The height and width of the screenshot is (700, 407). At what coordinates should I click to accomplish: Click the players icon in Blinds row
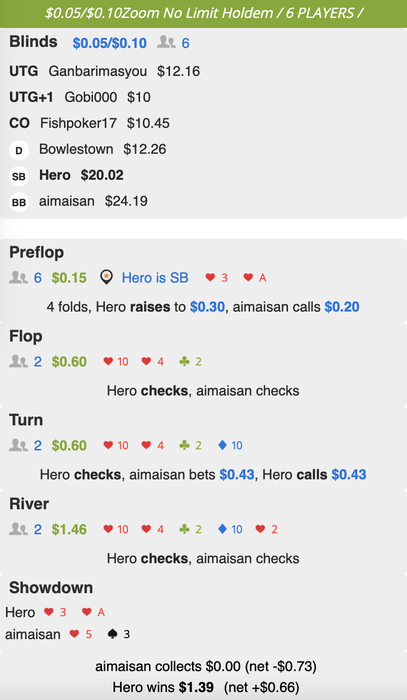click(166, 43)
